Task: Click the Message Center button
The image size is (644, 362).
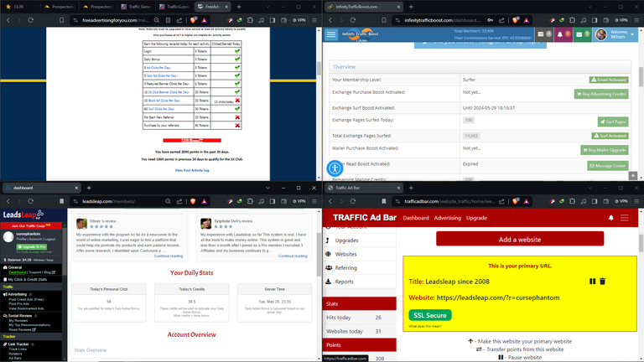Action: coord(607,166)
